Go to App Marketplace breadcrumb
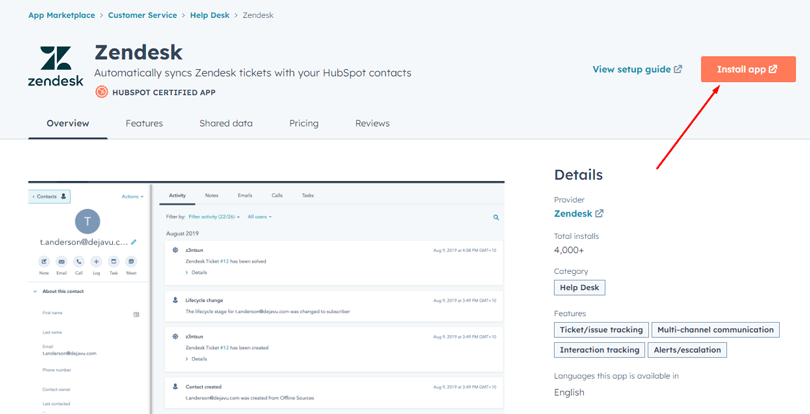This screenshot has width=810, height=414. (x=61, y=15)
